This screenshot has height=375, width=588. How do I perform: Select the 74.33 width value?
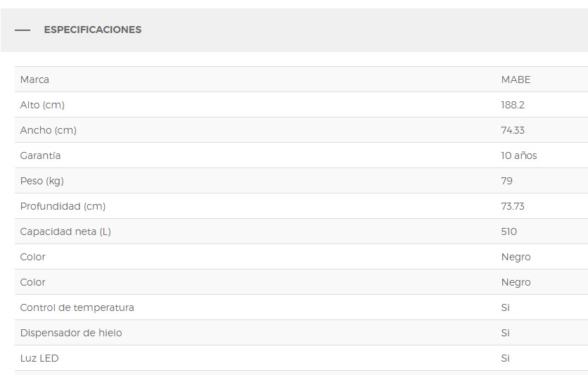click(x=513, y=130)
